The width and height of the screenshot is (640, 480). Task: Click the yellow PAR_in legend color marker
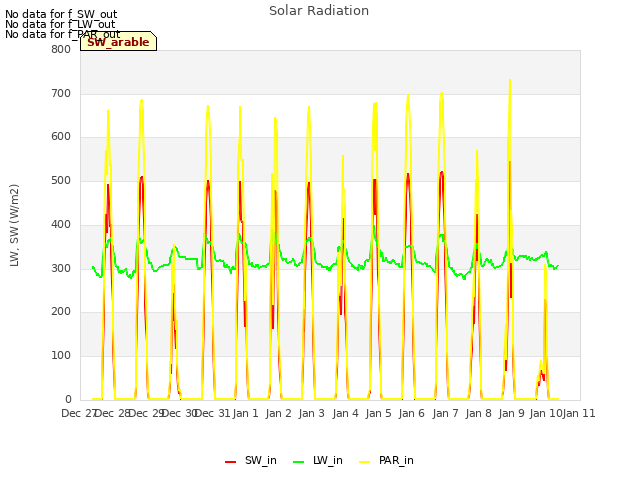tap(364, 462)
